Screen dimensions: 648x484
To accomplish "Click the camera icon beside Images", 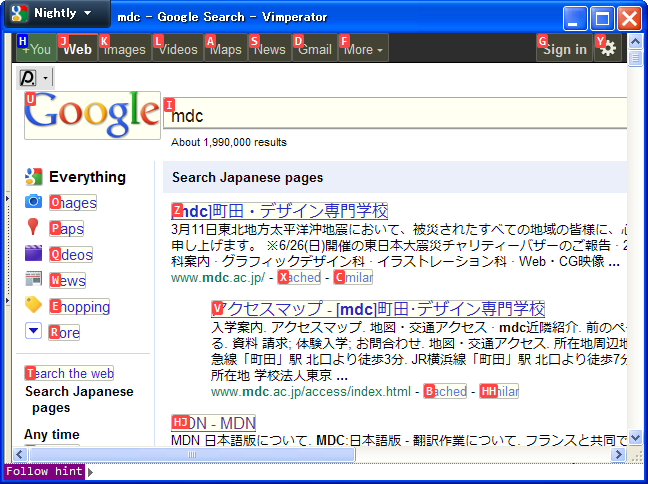I will [33, 202].
